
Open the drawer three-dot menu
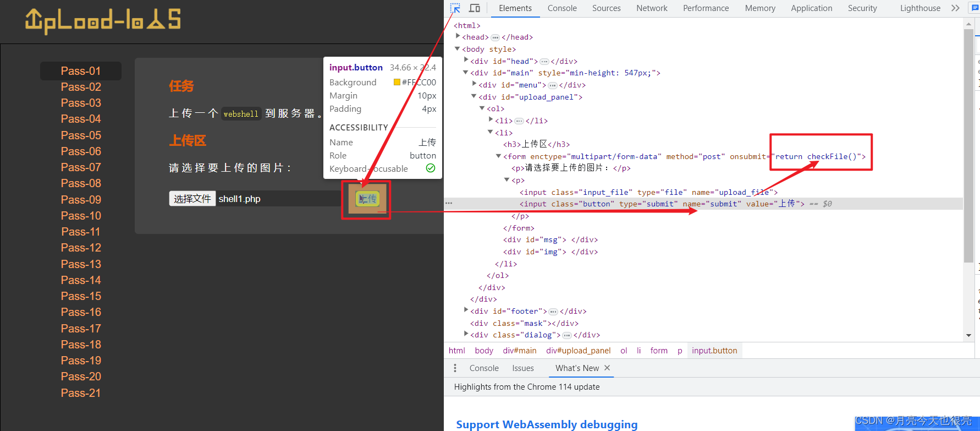pyautogui.click(x=455, y=368)
